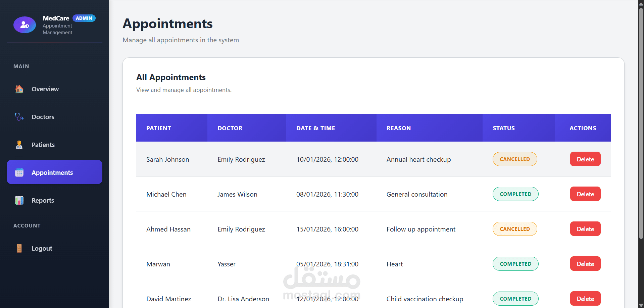Click the Overview house icon
644x308 pixels.
pyautogui.click(x=19, y=89)
